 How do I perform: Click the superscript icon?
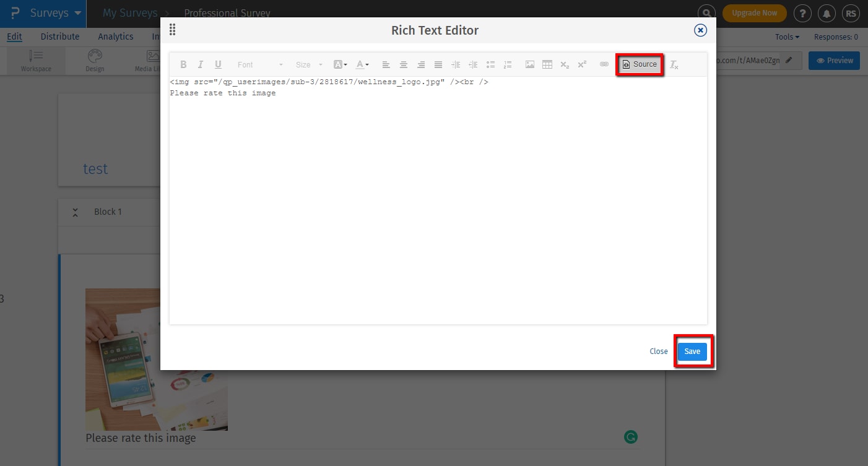[x=582, y=64]
